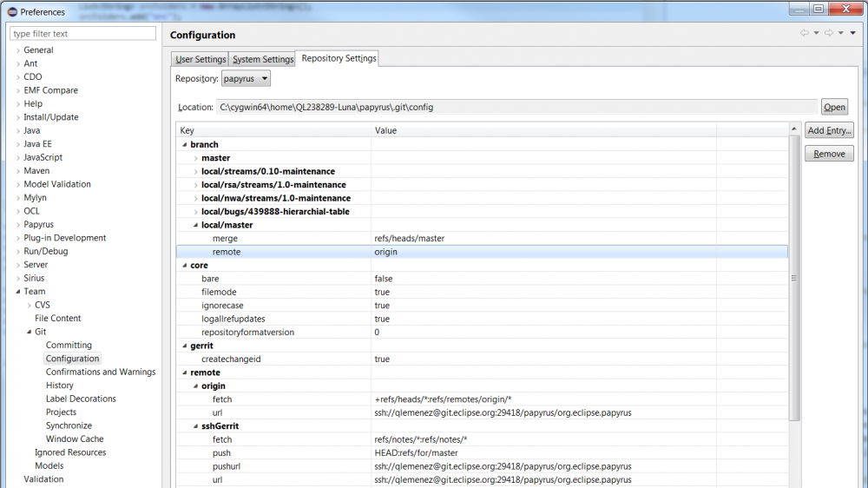Expand the Java preferences node

coord(17,131)
